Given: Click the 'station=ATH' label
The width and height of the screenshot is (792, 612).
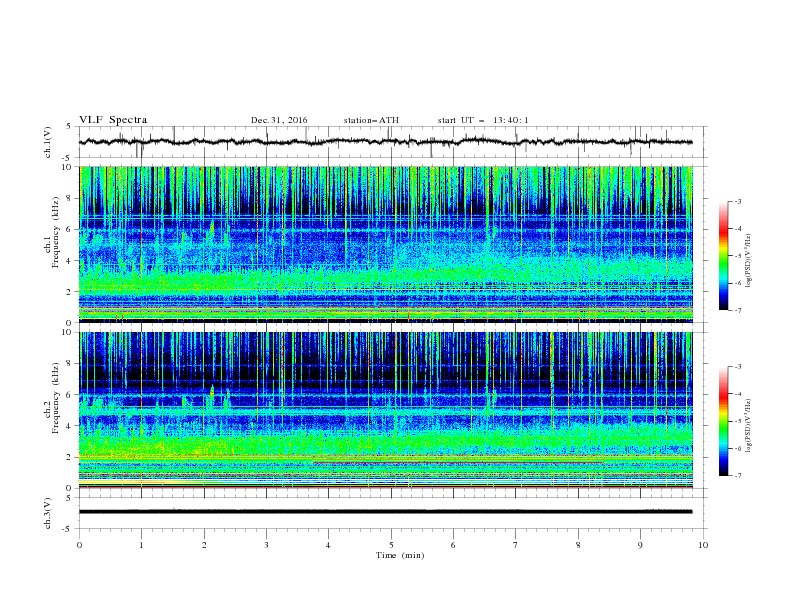Looking at the screenshot, I should (371, 120).
